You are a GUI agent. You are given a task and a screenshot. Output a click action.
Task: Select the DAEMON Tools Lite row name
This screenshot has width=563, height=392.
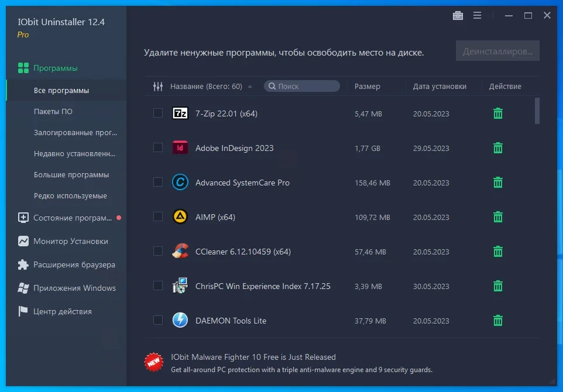coord(231,321)
